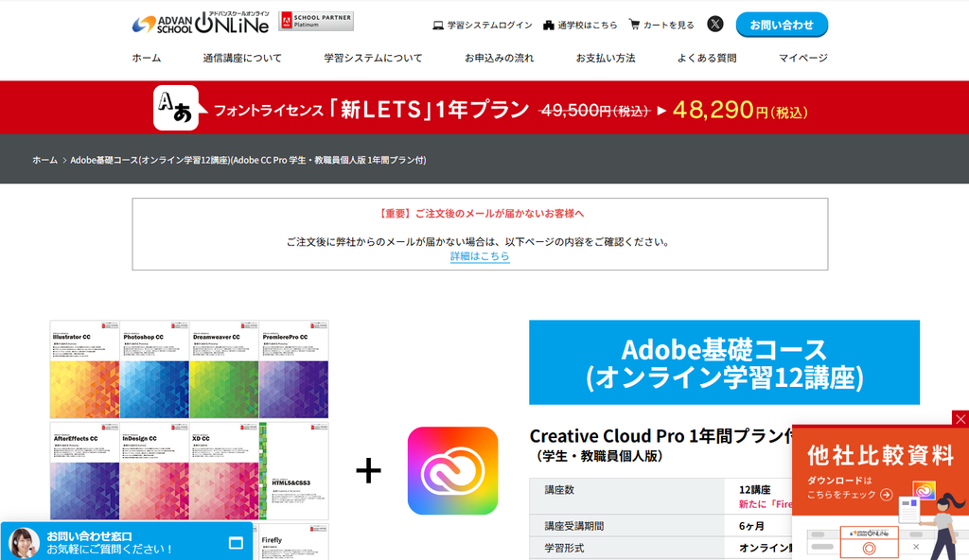The image size is (969, 560).
Task: Click Creative Cloud Pro 1年間プラン heading
Action: tap(661, 436)
